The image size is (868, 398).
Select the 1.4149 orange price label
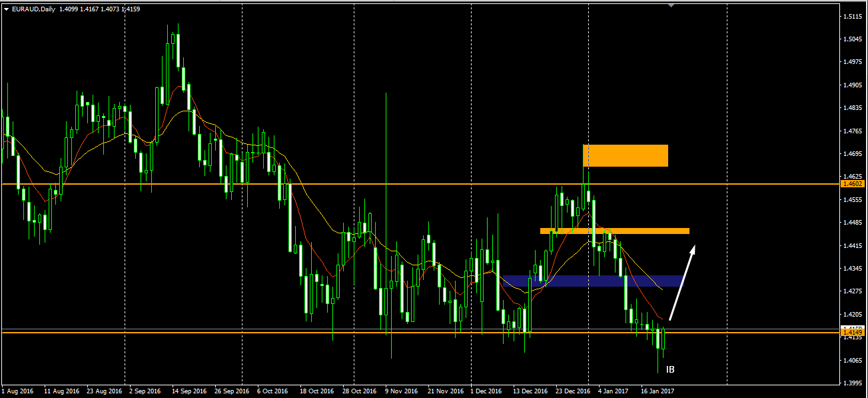pos(853,332)
